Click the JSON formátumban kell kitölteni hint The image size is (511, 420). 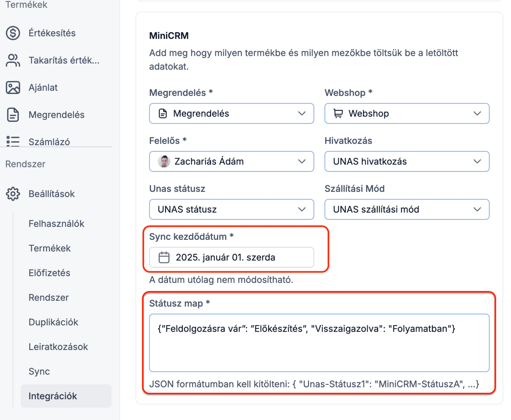(314, 384)
